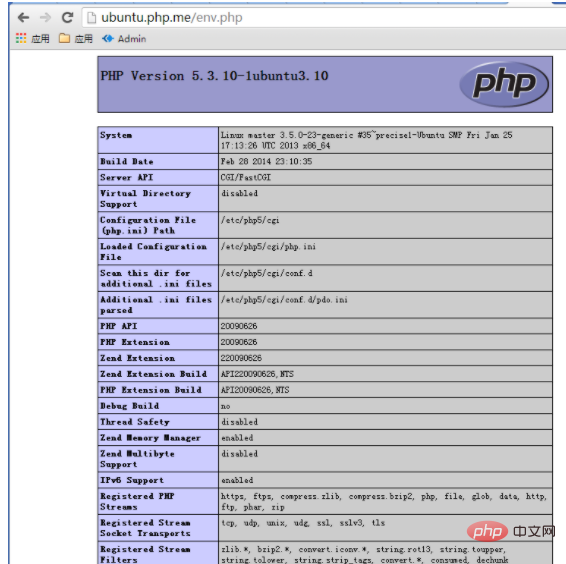This screenshot has width=566, height=564.
Task: Click the Registered Stream Filters label
Action: (145, 554)
